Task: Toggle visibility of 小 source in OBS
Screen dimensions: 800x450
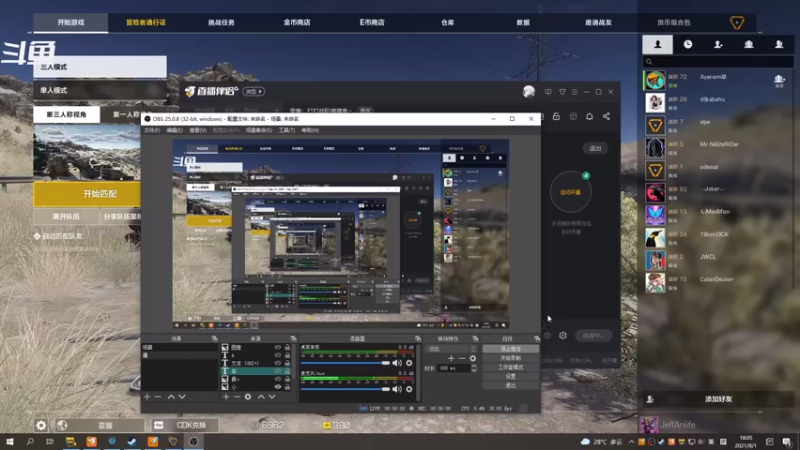Action: click(278, 387)
